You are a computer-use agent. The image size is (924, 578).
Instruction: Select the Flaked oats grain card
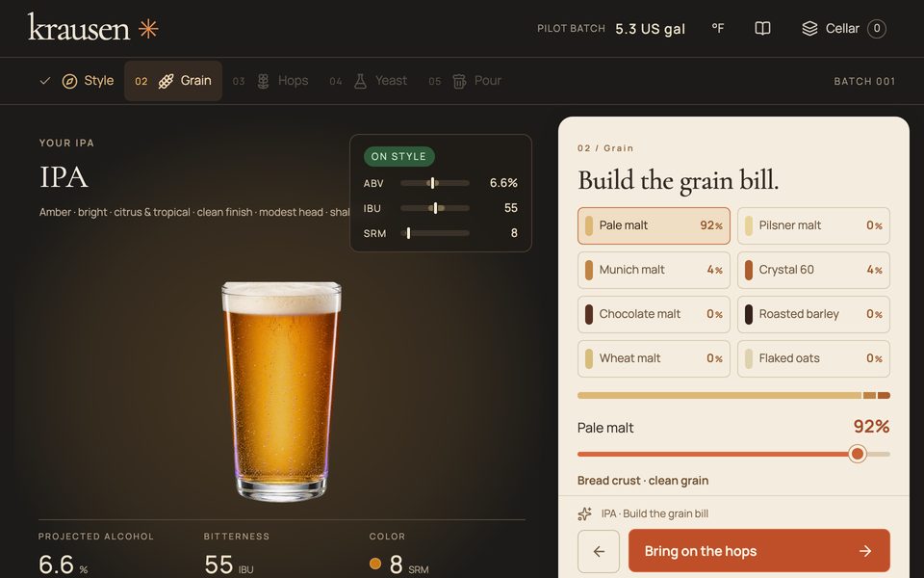tap(813, 358)
